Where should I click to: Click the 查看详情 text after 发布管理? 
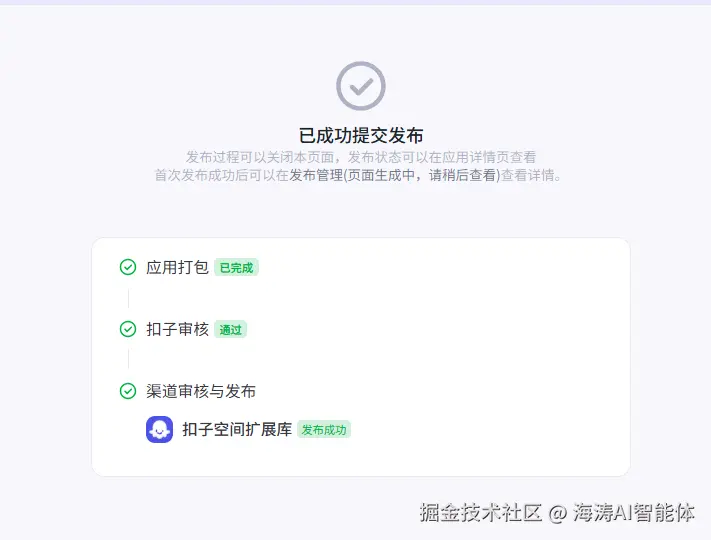[530, 175]
